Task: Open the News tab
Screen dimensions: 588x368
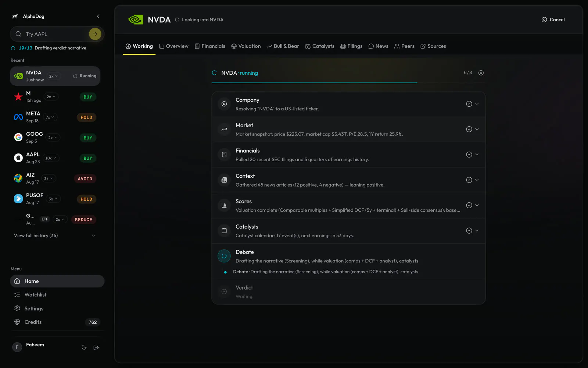Action: click(x=379, y=46)
